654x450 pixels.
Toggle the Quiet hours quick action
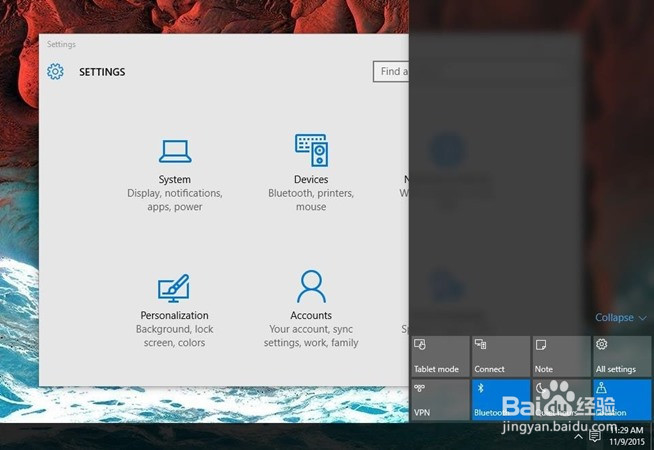click(x=561, y=400)
